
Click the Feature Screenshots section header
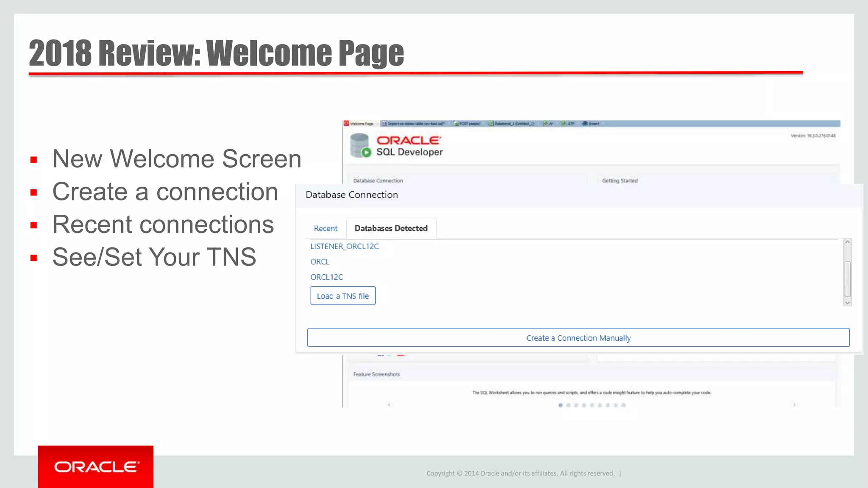tap(376, 374)
